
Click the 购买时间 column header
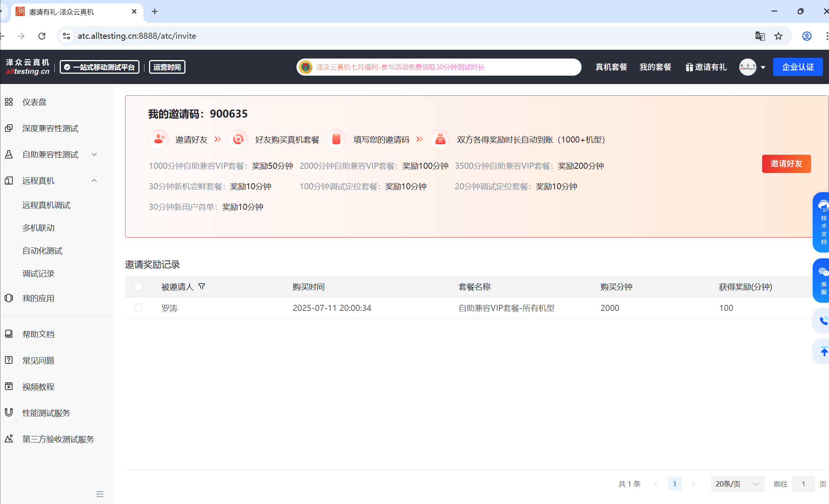click(309, 287)
